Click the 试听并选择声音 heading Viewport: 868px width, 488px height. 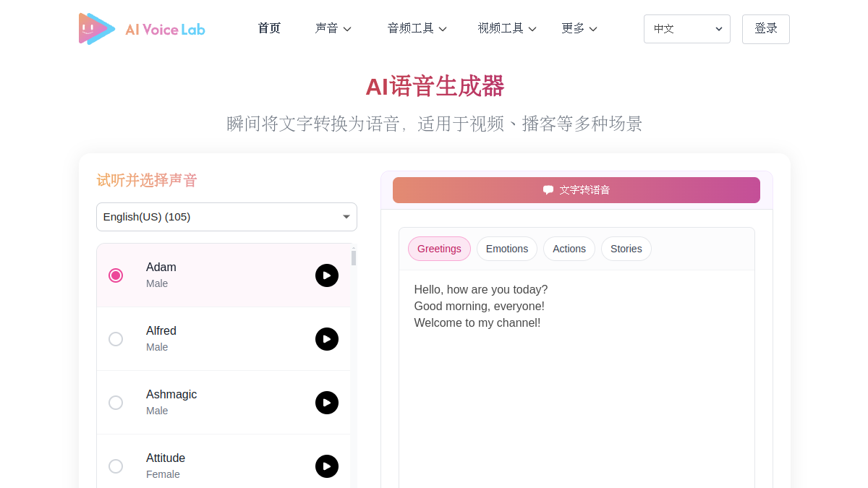pos(147,181)
